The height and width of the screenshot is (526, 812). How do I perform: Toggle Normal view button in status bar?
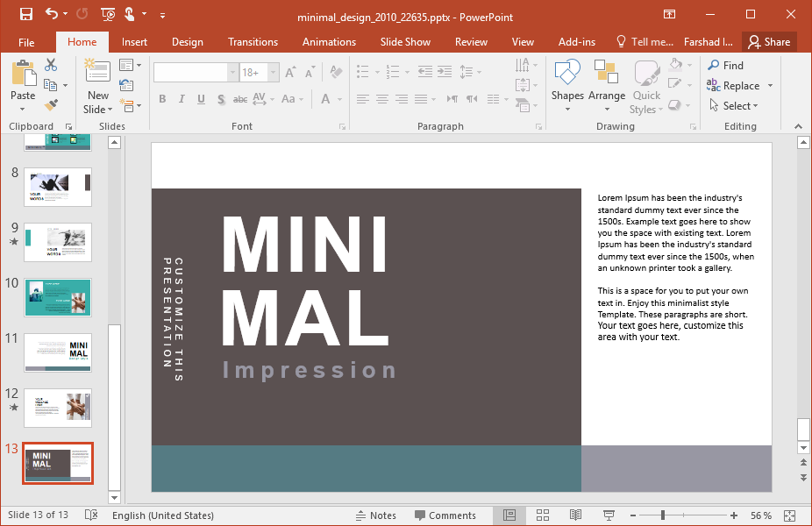509,515
